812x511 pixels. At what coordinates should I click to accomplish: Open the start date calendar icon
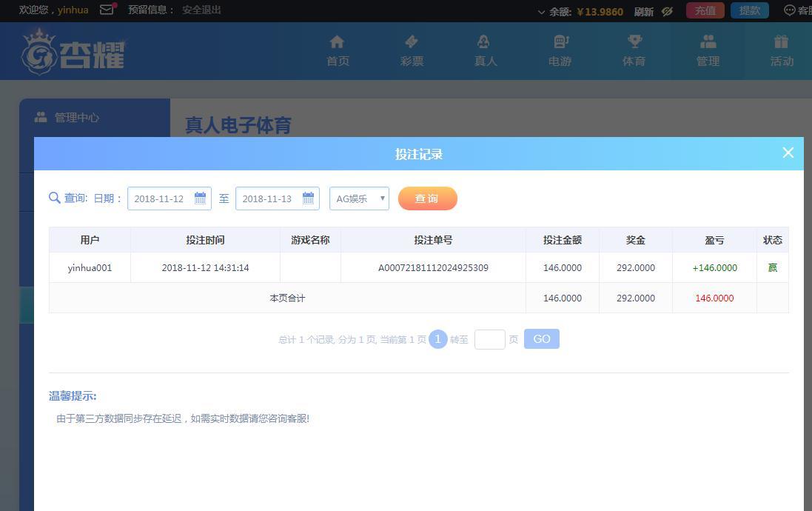[x=200, y=198]
